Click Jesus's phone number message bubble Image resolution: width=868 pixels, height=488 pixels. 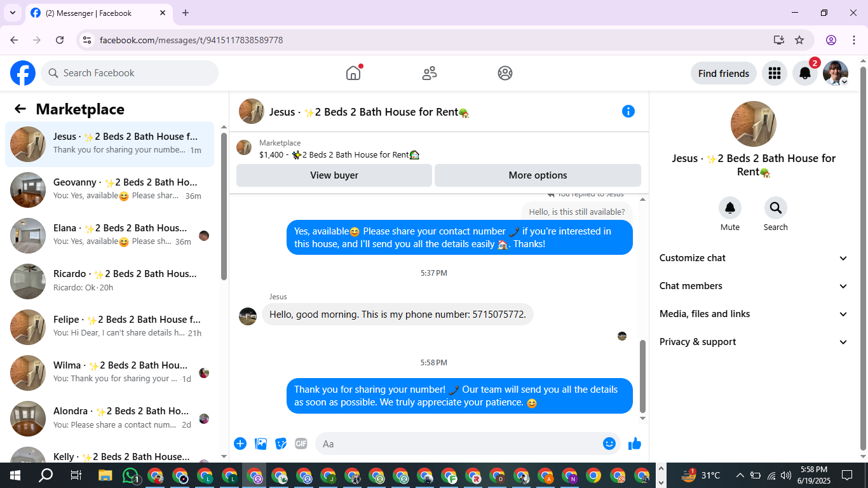tap(398, 315)
